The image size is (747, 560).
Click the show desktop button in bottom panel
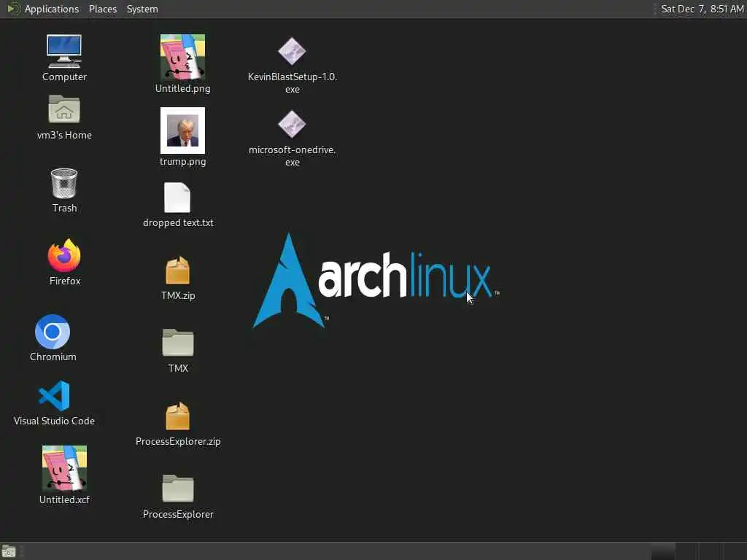tap(9, 551)
